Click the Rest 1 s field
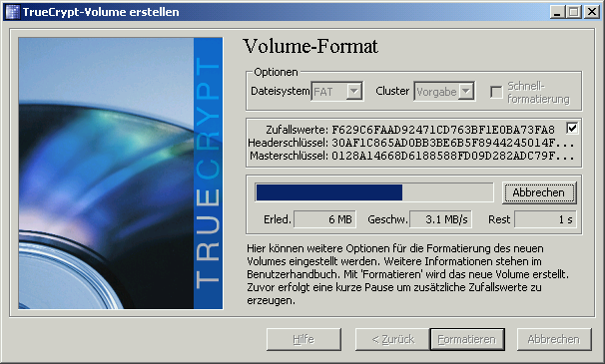 pyautogui.click(x=545, y=219)
